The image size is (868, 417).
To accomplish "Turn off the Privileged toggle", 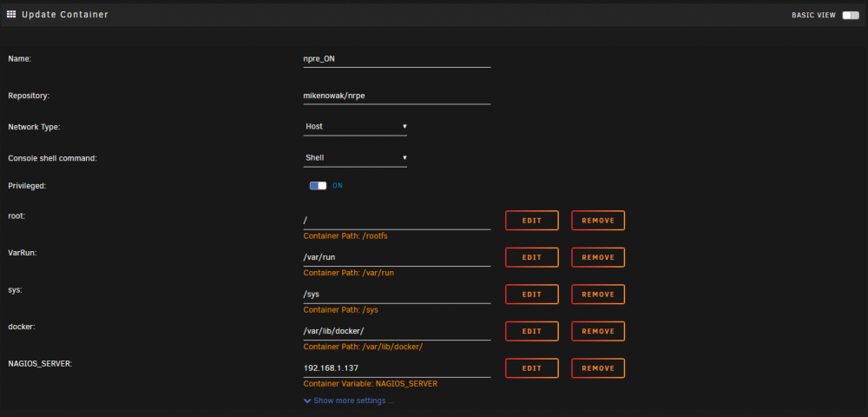I will tap(318, 186).
